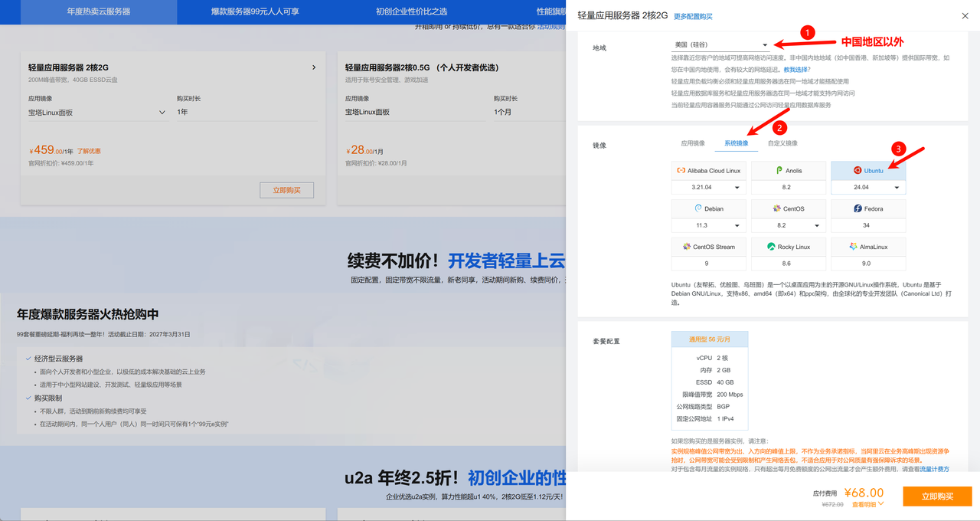Click the 购买限制 checklist heading
Viewport: 980px width, 521px height.
(48, 398)
